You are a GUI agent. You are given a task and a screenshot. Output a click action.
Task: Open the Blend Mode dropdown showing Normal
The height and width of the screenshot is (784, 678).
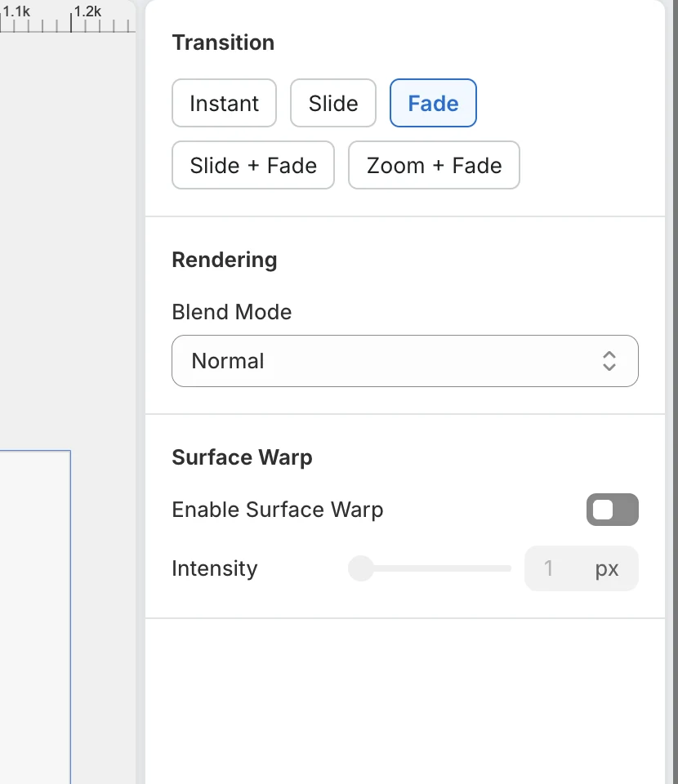[405, 361]
